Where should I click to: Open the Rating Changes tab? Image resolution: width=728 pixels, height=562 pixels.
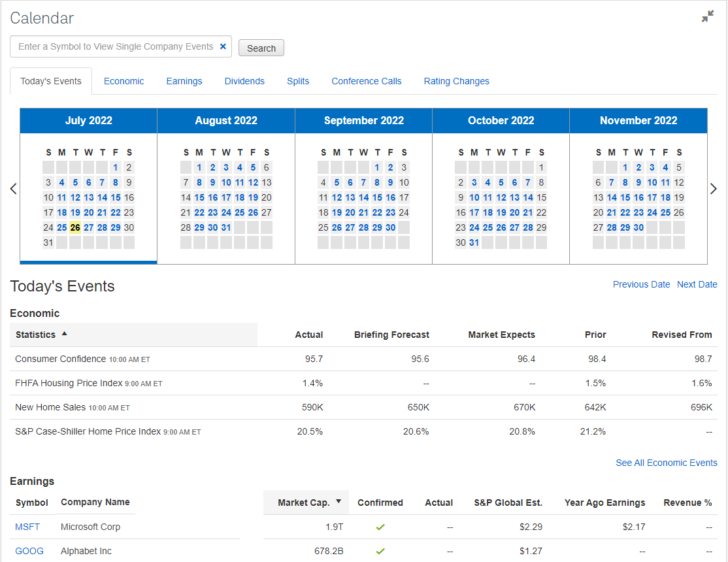tap(456, 81)
